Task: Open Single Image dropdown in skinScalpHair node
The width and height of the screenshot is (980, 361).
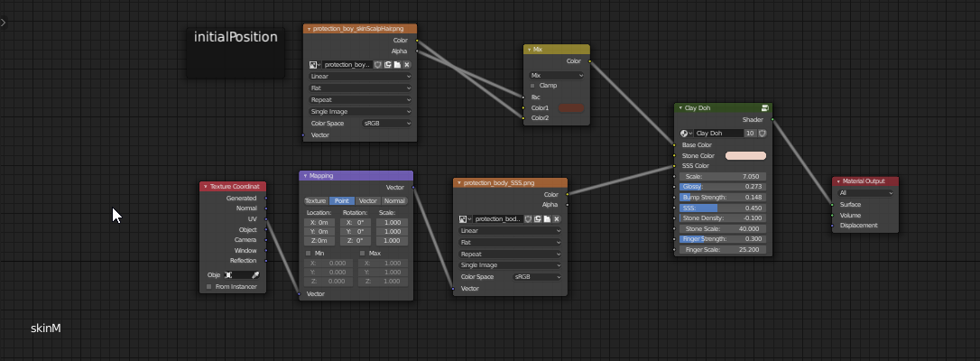Action: (360, 111)
